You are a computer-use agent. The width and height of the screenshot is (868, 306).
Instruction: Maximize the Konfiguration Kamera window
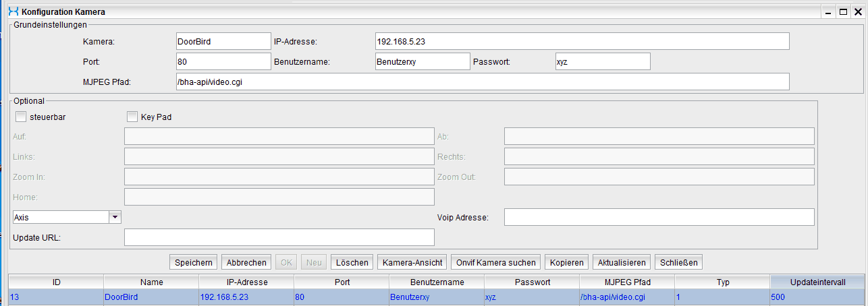[842, 11]
